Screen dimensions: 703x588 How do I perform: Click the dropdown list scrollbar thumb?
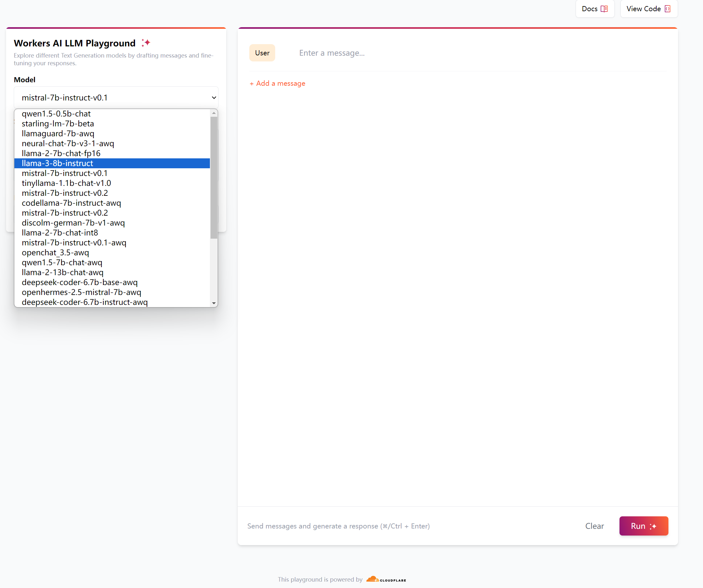tap(214, 177)
